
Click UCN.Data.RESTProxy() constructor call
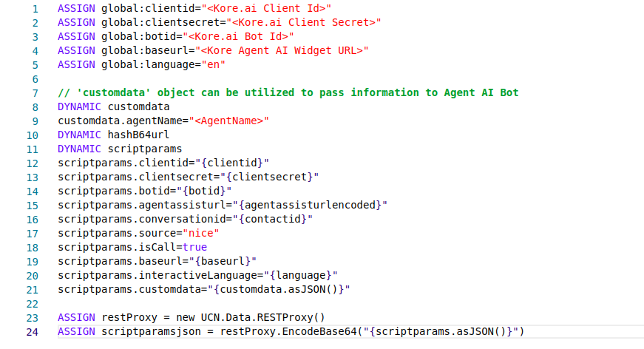[x=263, y=317]
